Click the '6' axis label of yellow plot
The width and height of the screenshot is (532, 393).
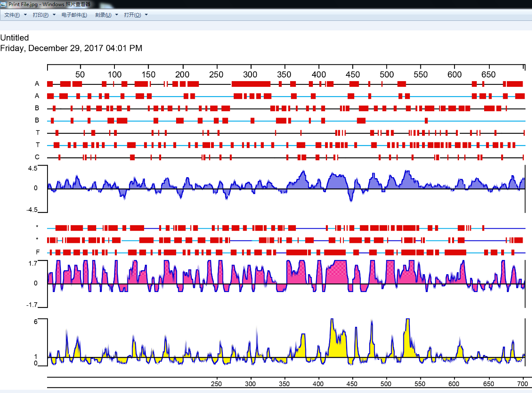[36, 322]
